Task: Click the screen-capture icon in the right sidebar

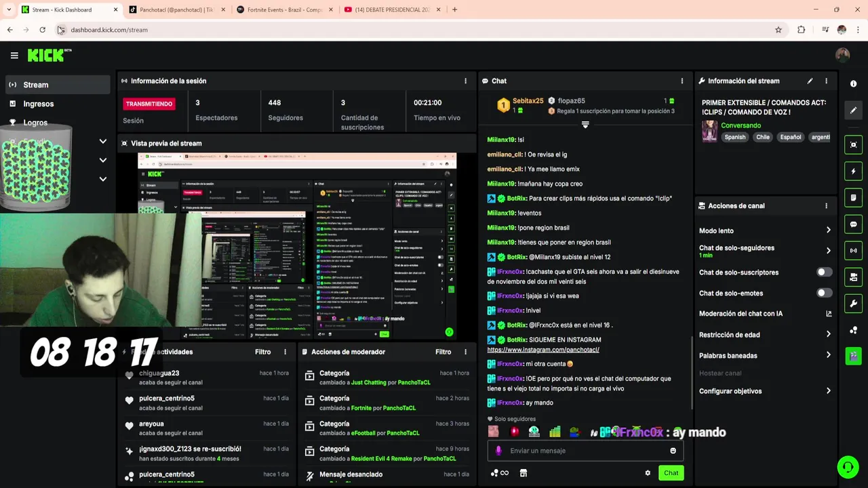Action: 853,144
